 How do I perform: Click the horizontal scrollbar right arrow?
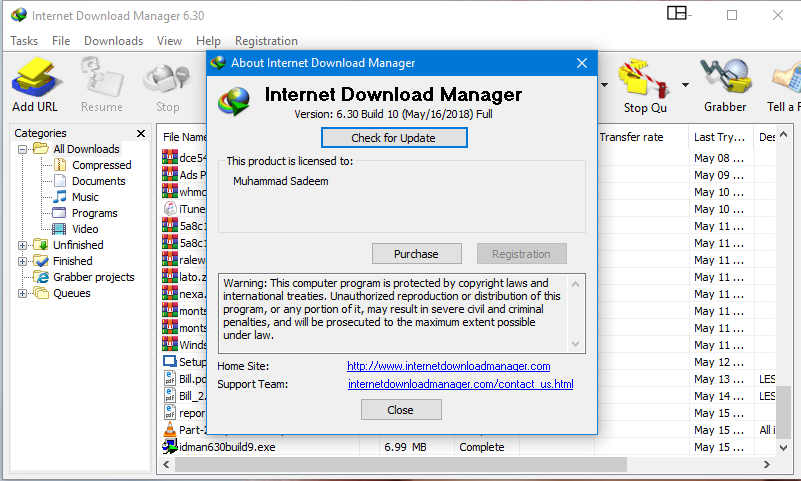tap(767, 465)
